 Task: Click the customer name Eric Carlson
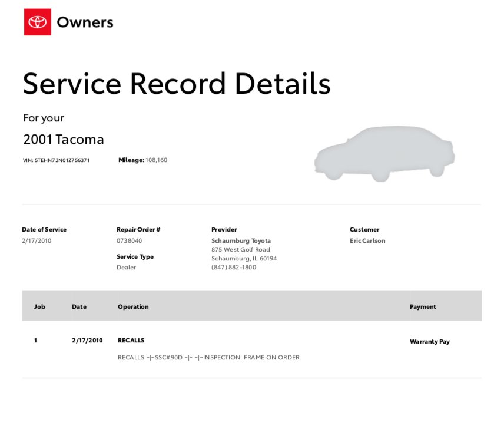click(x=367, y=240)
